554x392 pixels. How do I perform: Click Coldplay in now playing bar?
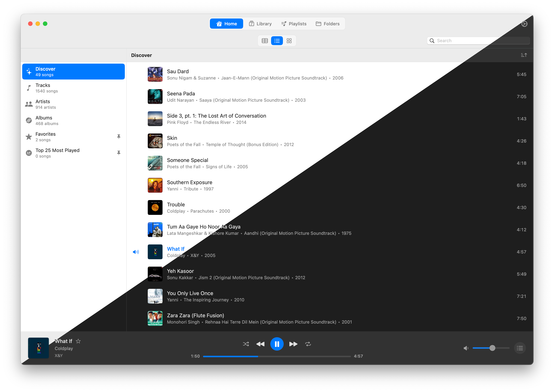point(64,349)
